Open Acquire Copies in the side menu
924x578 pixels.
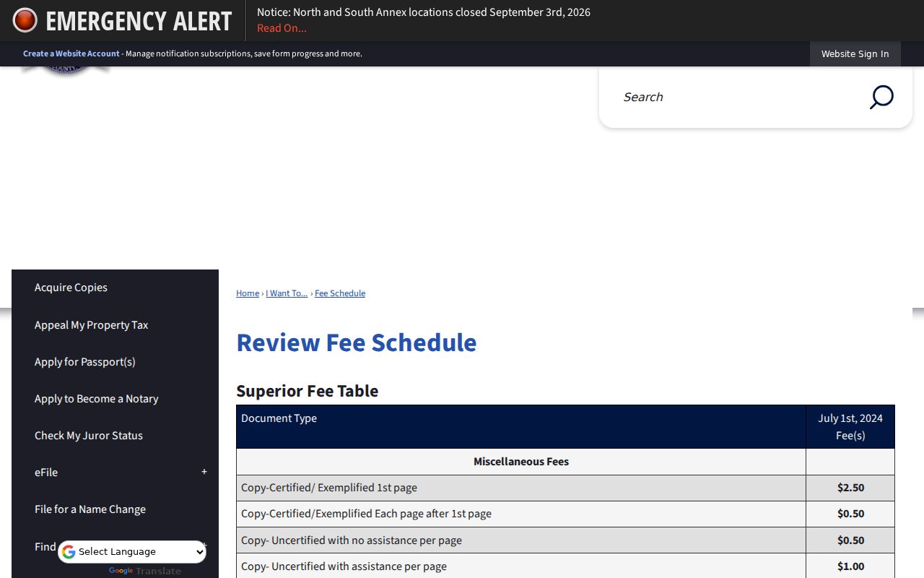(x=71, y=288)
